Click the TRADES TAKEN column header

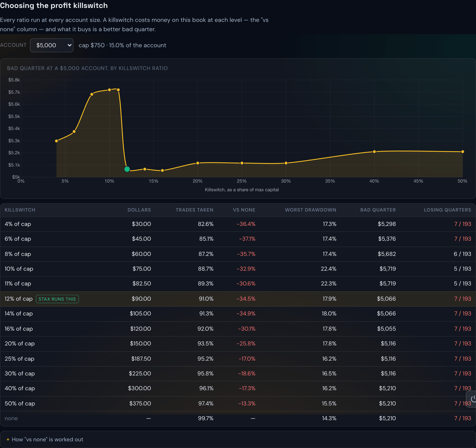click(194, 210)
